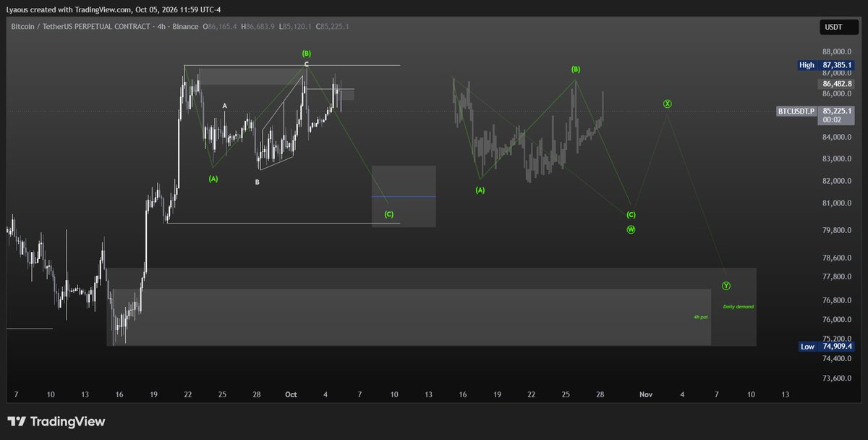Click the close value C85,225.1

(333, 27)
